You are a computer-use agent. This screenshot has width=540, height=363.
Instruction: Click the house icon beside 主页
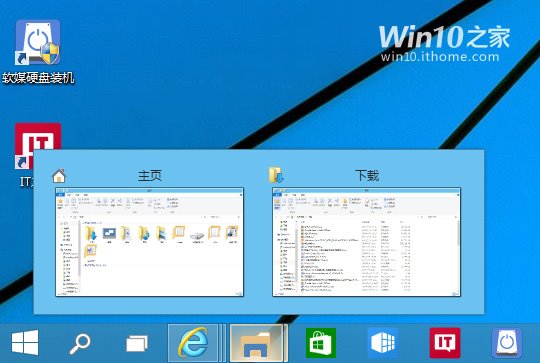tap(59, 176)
